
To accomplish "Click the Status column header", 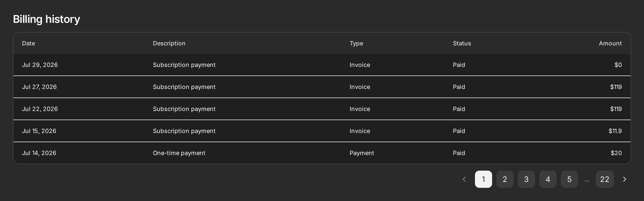I will coord(462,43).
